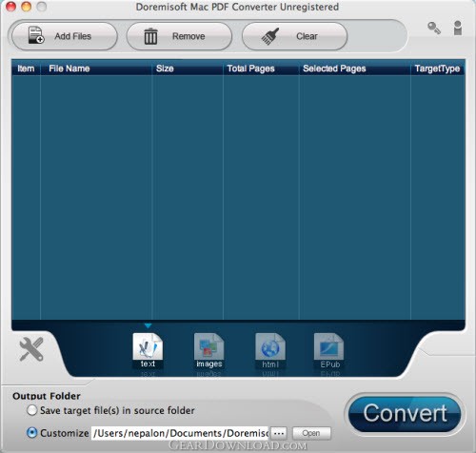This screenshot has height=453, width=476.
Task: Open registration via the key icon
Action: [434, 28]
